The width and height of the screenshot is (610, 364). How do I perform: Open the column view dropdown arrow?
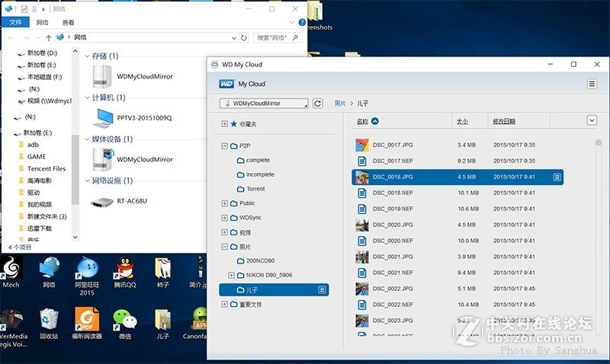[x=592, y=120]
